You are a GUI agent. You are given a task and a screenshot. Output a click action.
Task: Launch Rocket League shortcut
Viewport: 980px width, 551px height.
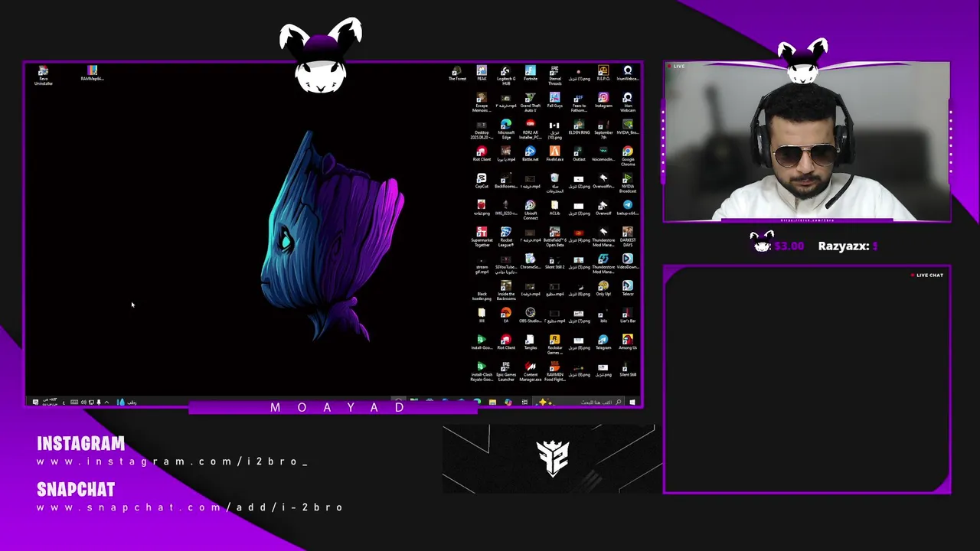pyautogui.click(x=505, y=236)
